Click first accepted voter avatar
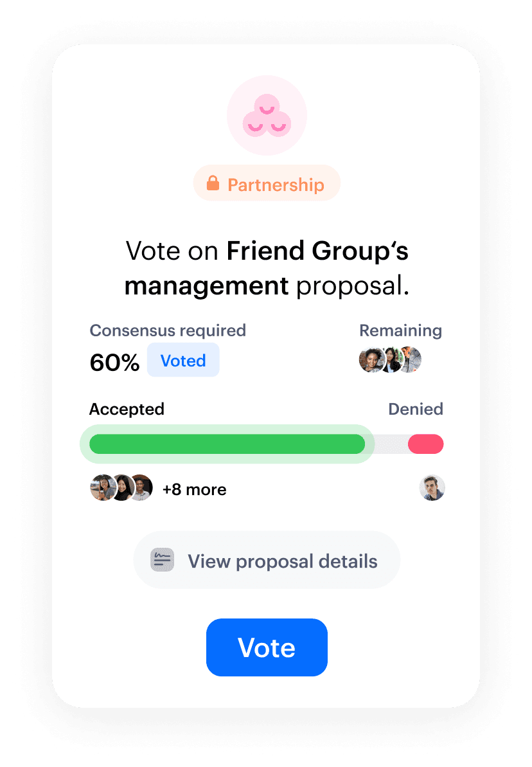Image resolution: width=532 pixels, height=767 pixels. tap(102, 488)
